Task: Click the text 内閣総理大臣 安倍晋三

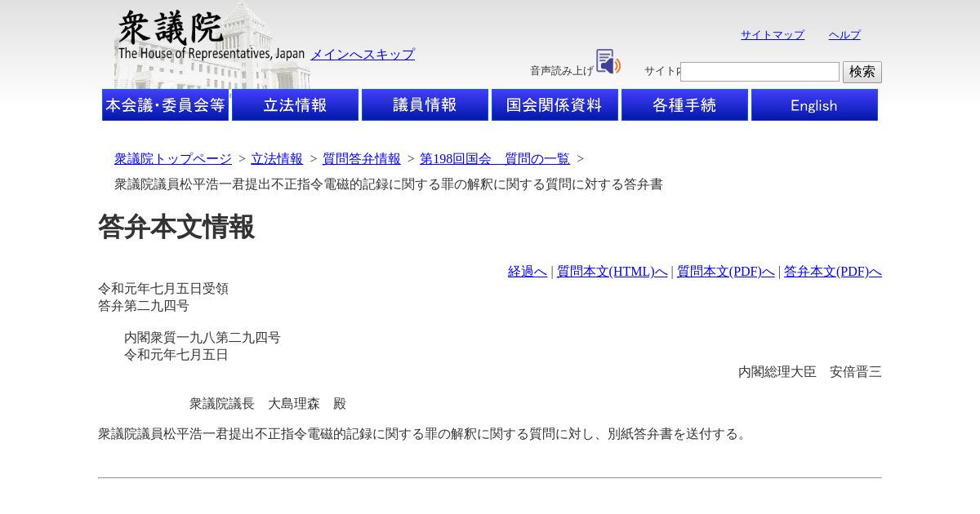Action: pos(810,372)
